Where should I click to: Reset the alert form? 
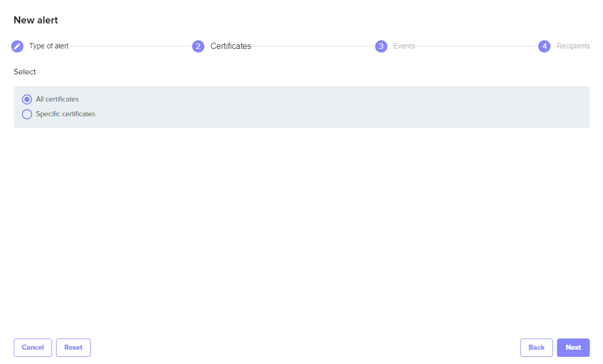tap(73, 348)
